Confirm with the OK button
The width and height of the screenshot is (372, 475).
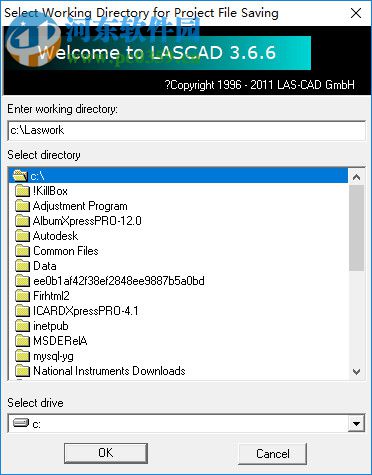(x=106, y=453)
